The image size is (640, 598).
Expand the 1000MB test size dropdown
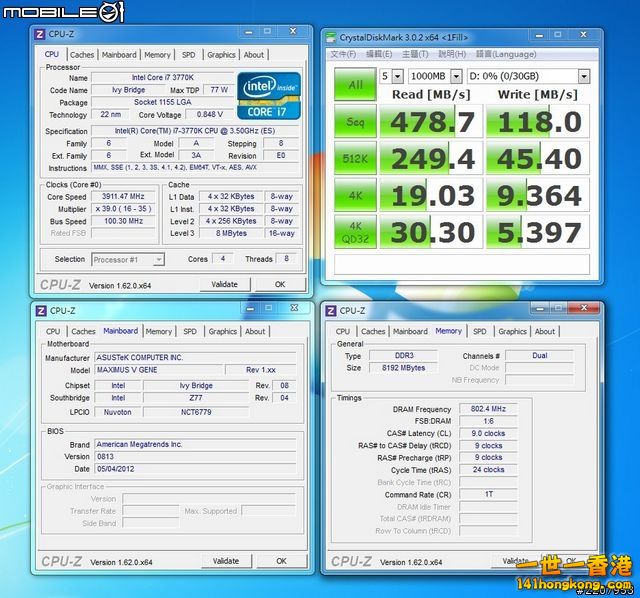point(434,76)
